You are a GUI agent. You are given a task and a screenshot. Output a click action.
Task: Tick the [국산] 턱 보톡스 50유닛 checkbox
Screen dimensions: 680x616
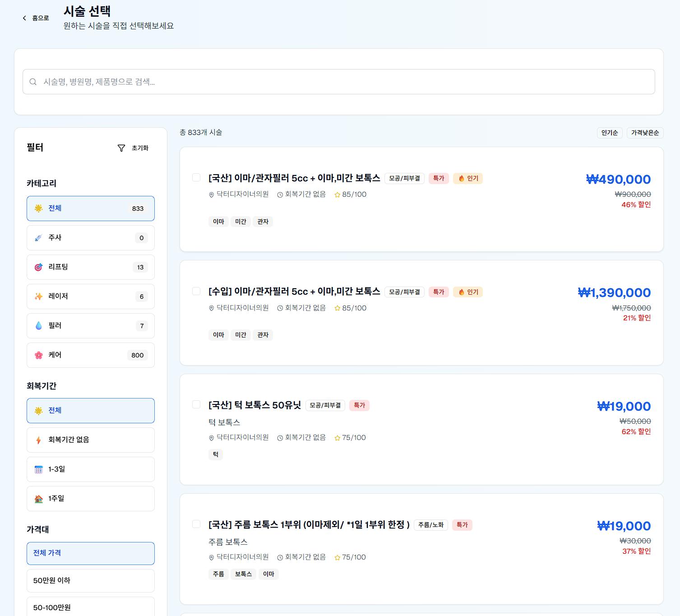pyautogui.click(x=196, y=404)
